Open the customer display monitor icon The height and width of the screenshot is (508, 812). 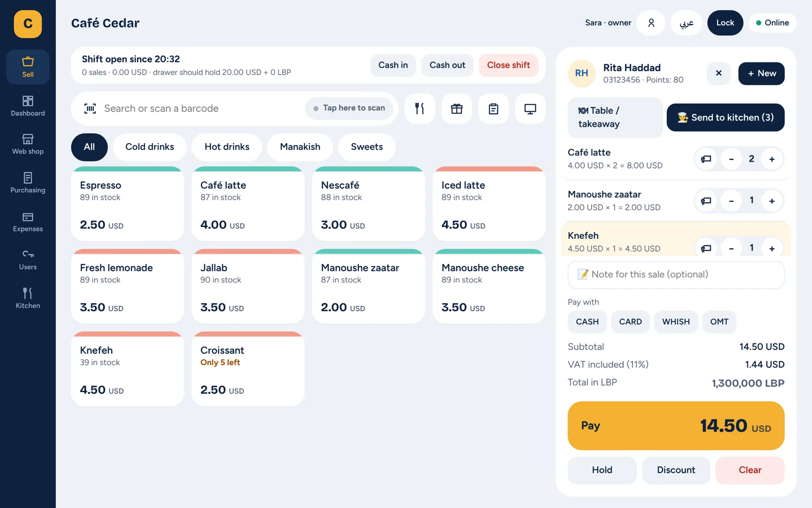530,109
